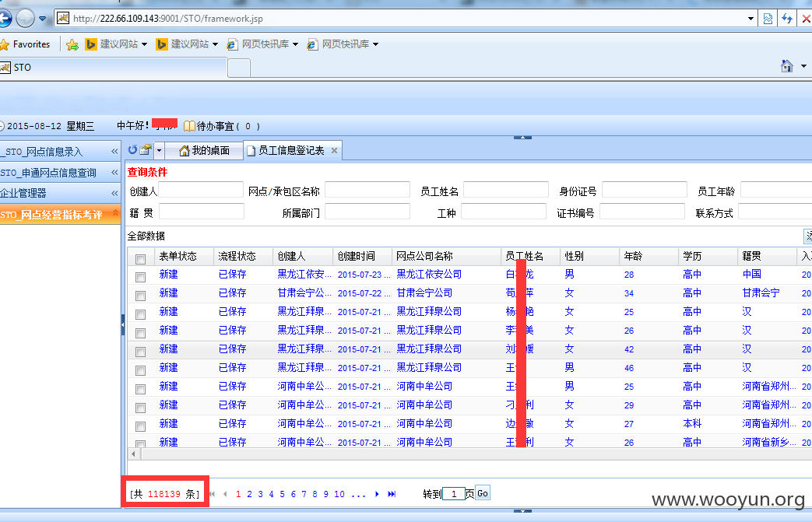Check the row for 甘肃会宁公司
Image resolution: width=812 pixels, height=522 pixels.
[140, 296]
